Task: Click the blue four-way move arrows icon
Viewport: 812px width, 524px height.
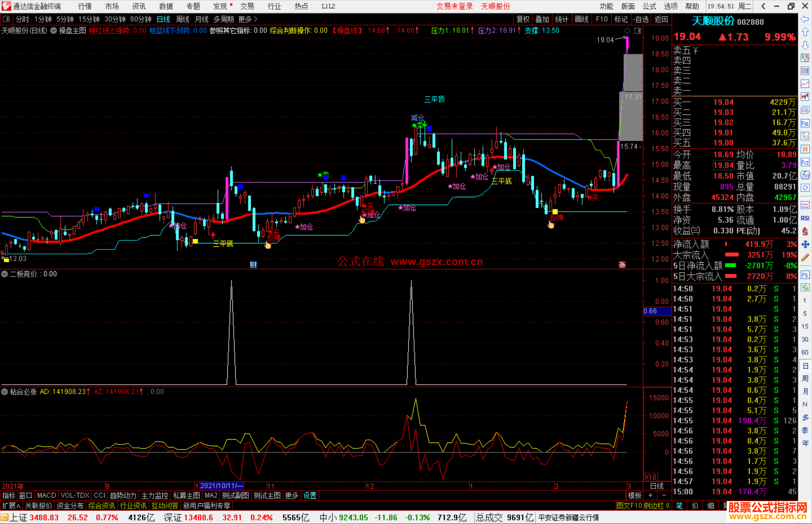Action: click(805, 245)
